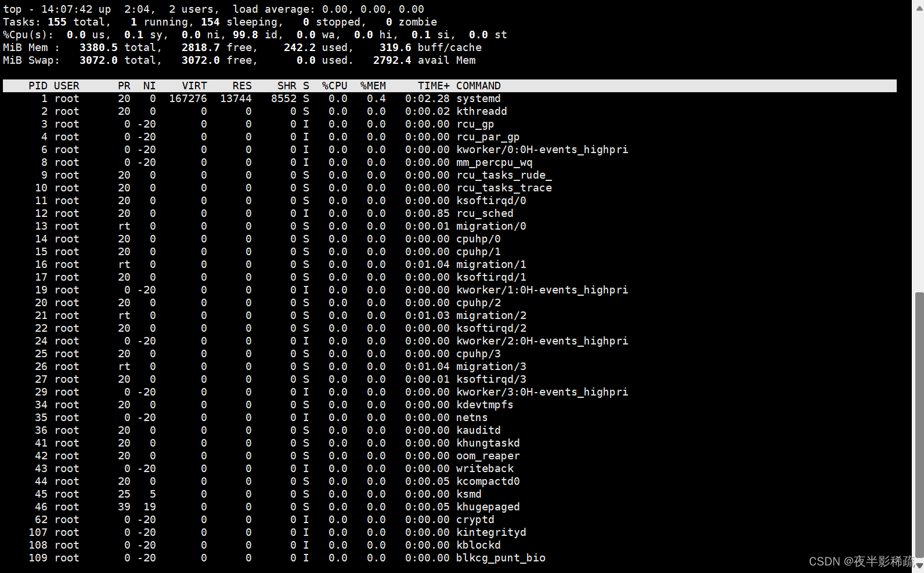924x573 pixels.
Task: Click the migration/3 command
Action: (x=491, y=367)
